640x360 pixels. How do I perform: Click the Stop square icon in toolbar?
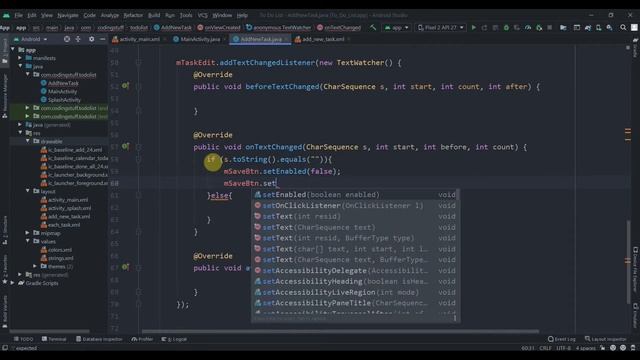[x=549, y=28]
